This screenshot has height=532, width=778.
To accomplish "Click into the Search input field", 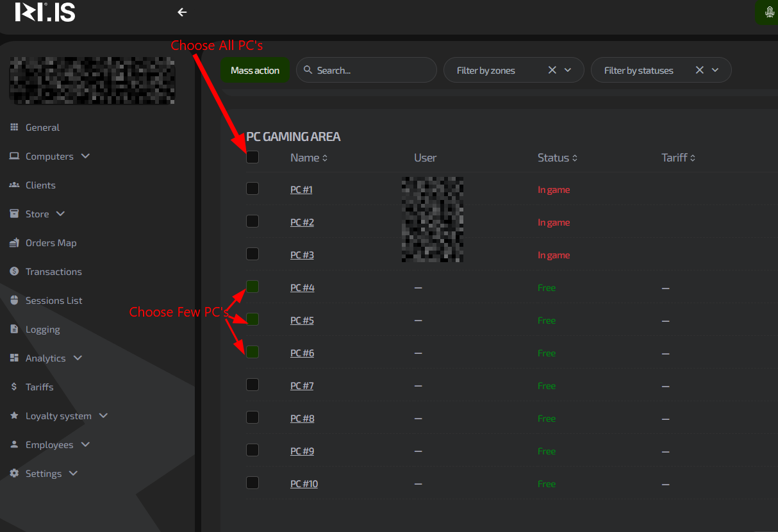I will click(x=372, y=71).
